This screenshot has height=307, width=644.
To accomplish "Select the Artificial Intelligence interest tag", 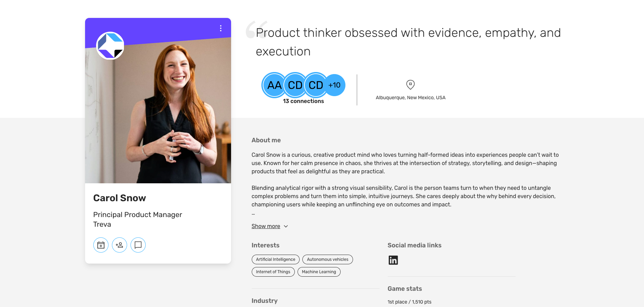I will point(276,259).
